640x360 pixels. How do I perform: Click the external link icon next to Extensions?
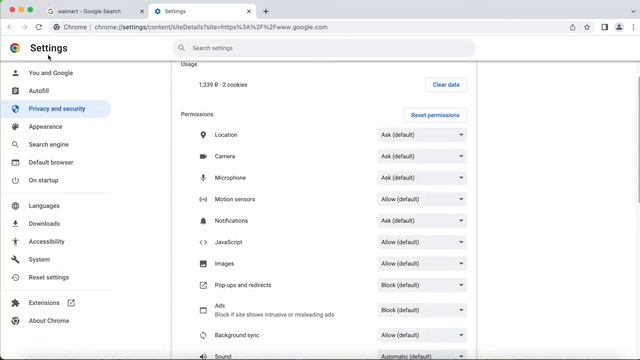click(x=71, y=303)
